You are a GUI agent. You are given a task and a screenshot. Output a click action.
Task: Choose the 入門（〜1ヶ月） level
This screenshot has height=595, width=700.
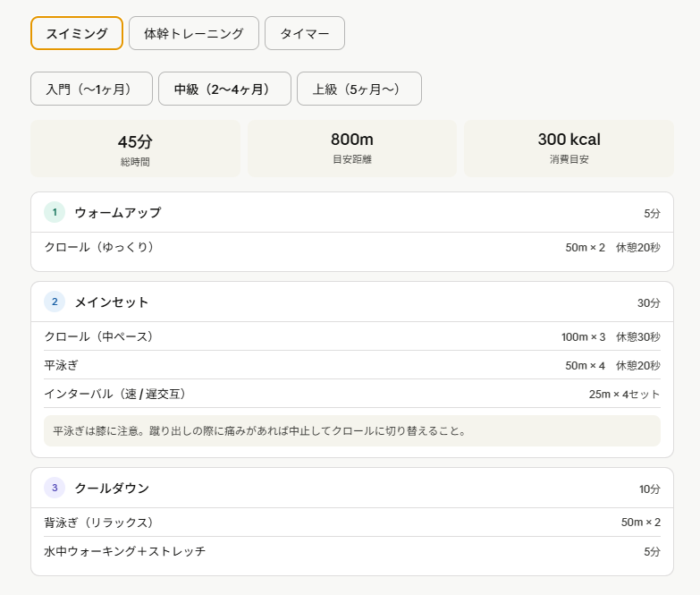91,89
